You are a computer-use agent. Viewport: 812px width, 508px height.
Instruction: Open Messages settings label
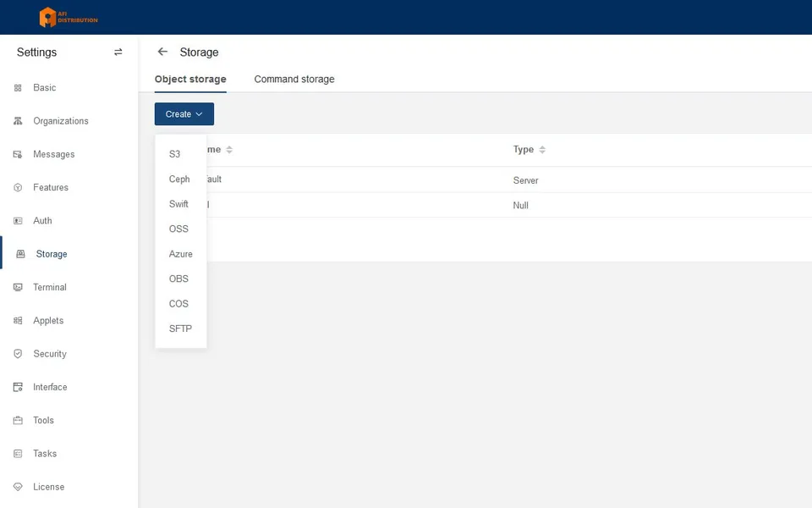pos(54,154)
